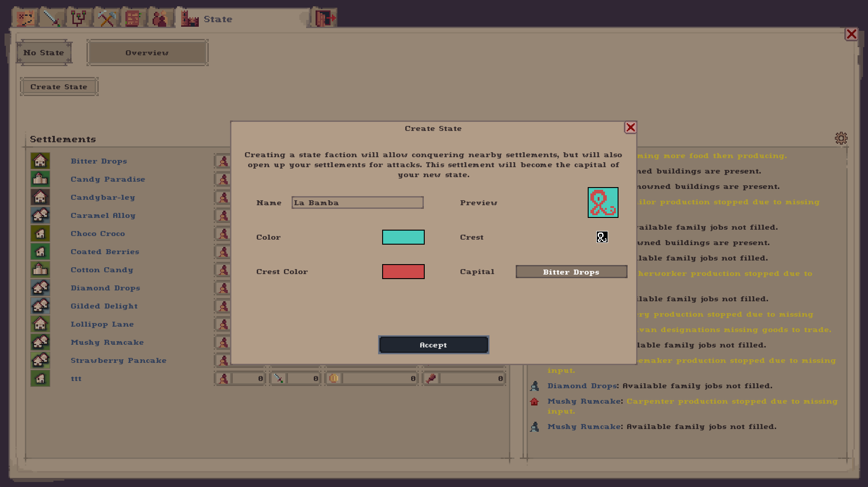Close the State window with the red X
The image size is (868, 487).
pyautogui.click(x=851, y=34)
